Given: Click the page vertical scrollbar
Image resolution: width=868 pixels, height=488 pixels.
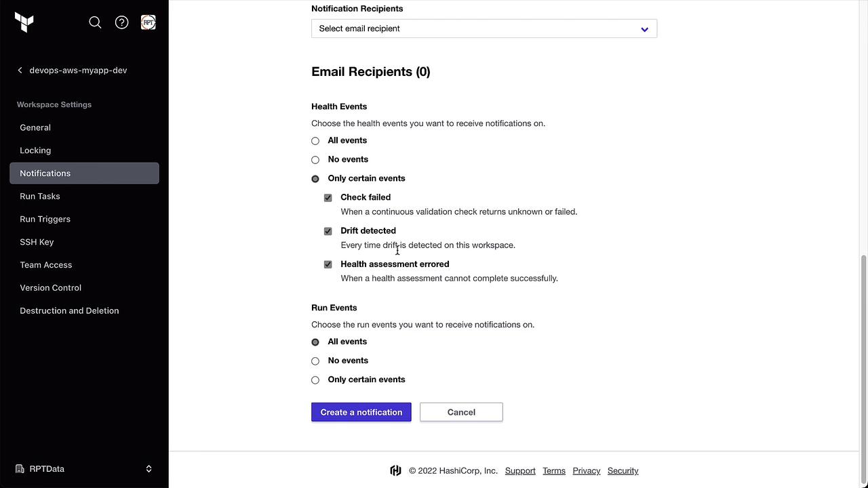Looking at the screenshot, I should pyautogui.click(x=863, y=352).
